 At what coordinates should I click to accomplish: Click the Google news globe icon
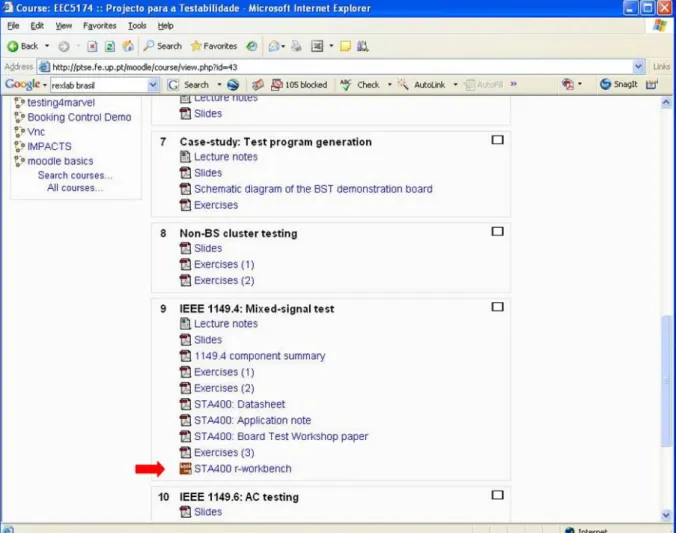tap(233, 85)
